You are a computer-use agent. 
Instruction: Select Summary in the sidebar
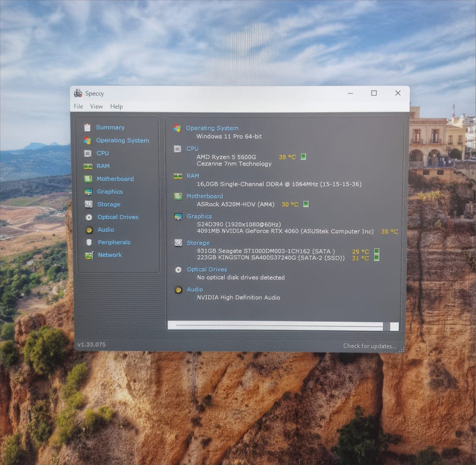tap(110, 127)
